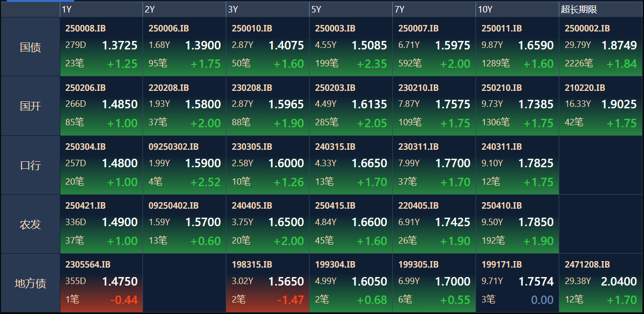Select the 5Y maturity column header

pyautogui.click(x=351, y=9)
